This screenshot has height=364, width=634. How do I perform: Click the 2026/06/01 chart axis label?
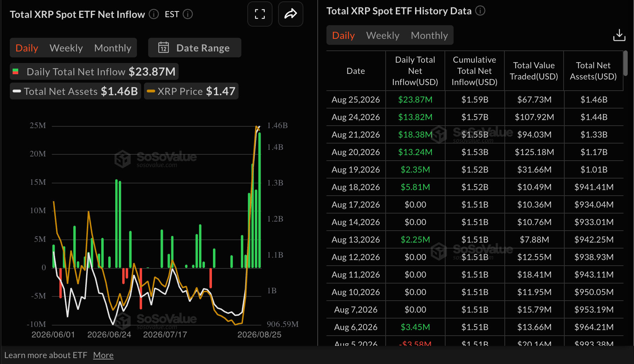click(x=53, y=335)
